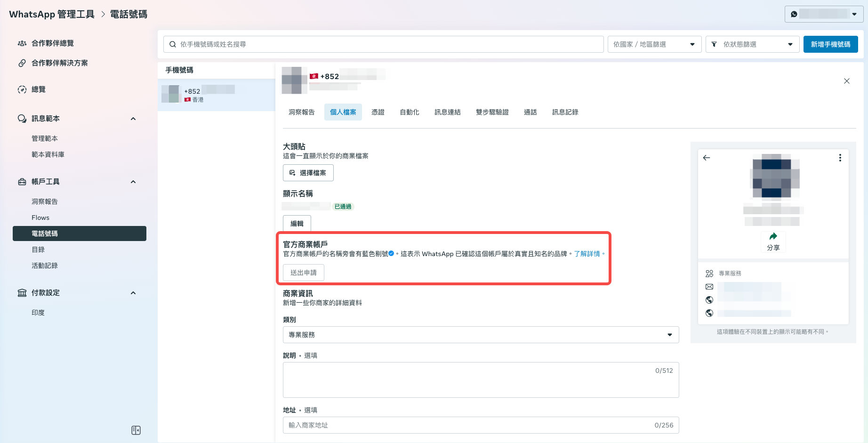This screenshot has height=443, width=868.
Task: Collapse the 帳戶工具 section
Action: pos(133,182)
